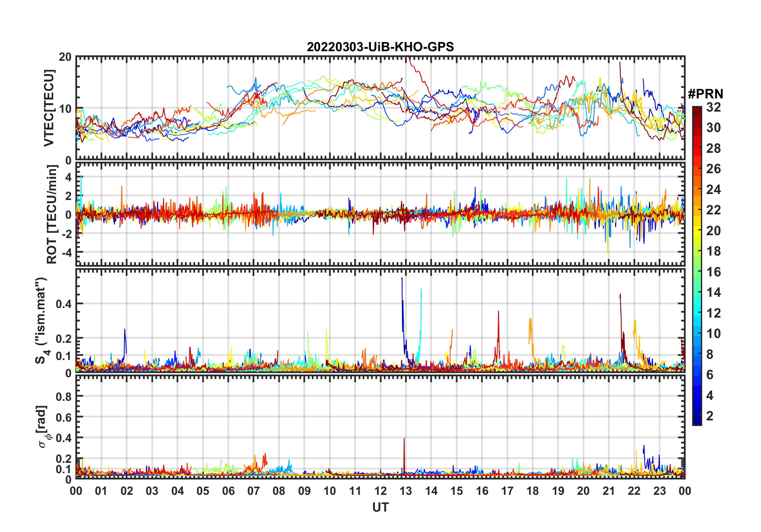Click the plot title 20220303-UiB-KHO-GPS
Image resolution: width=761 pixels, height=532 pixels.
coord(380,47)
